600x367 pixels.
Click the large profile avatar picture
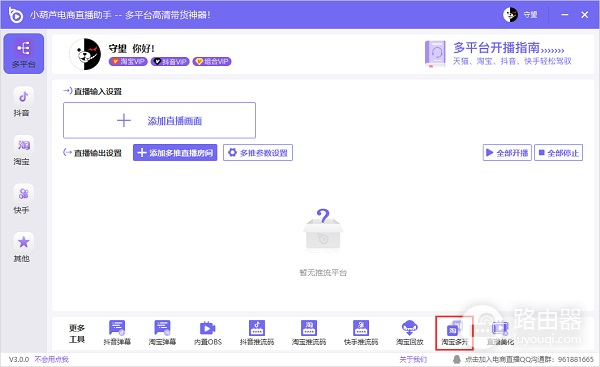pyautogui.click(x=85, y=54)
